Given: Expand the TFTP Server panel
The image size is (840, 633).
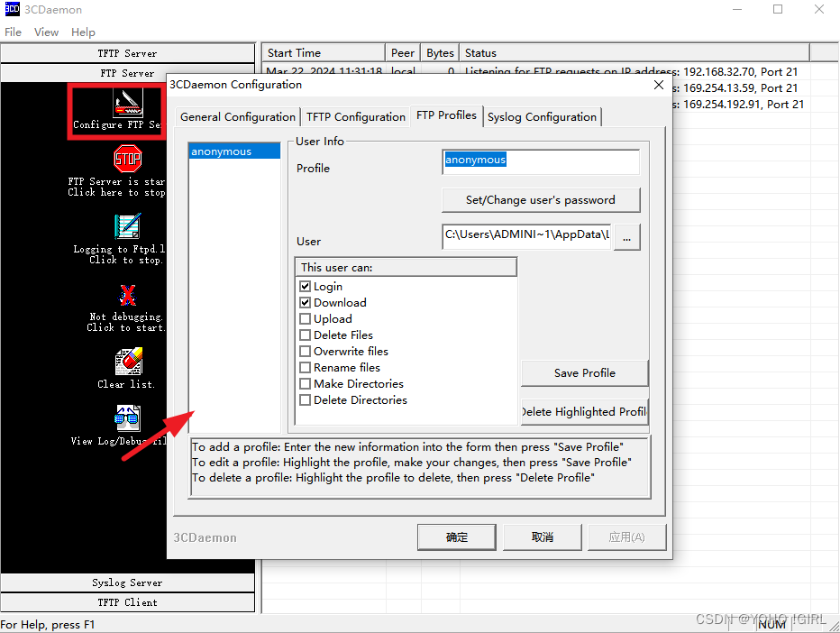Looking at the screenshot, I should click(x=127, y=53).
